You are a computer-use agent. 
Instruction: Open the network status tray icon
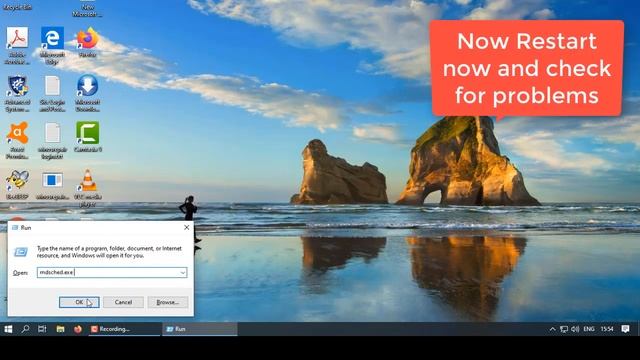[x=564, y=329]
